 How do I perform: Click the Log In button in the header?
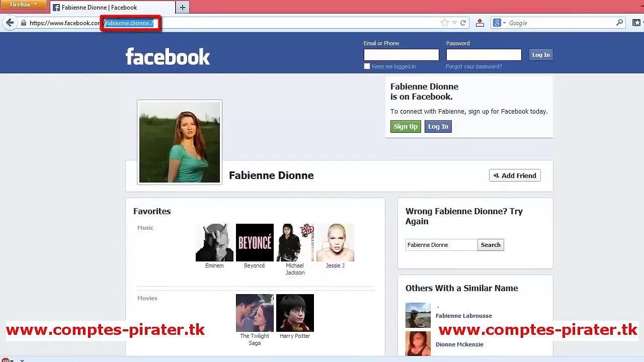(x=541, y=55)
